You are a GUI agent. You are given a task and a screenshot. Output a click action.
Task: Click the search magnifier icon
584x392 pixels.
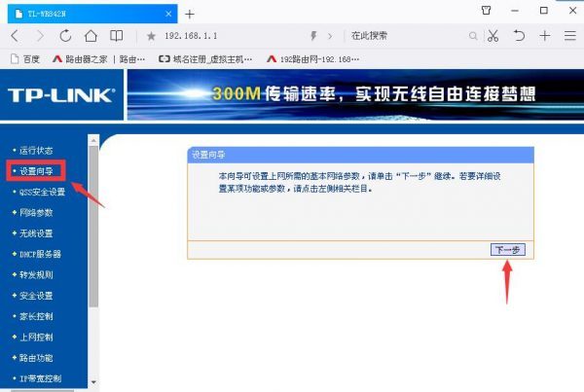point(473,36)
